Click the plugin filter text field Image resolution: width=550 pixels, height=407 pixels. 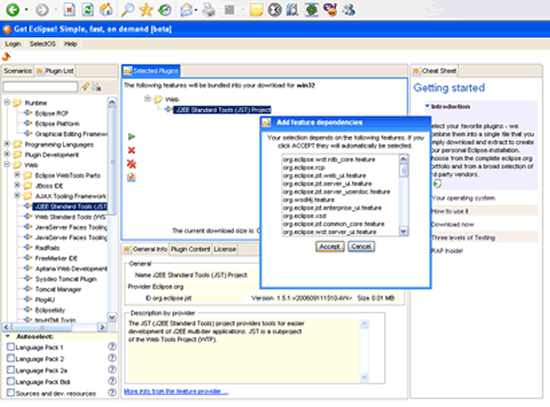pyautogui.click(x=40, y=87)
